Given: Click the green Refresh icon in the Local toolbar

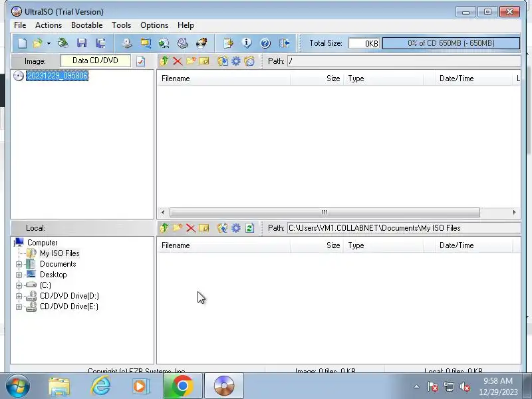Looking at the screenshot, I should point(250,228).
